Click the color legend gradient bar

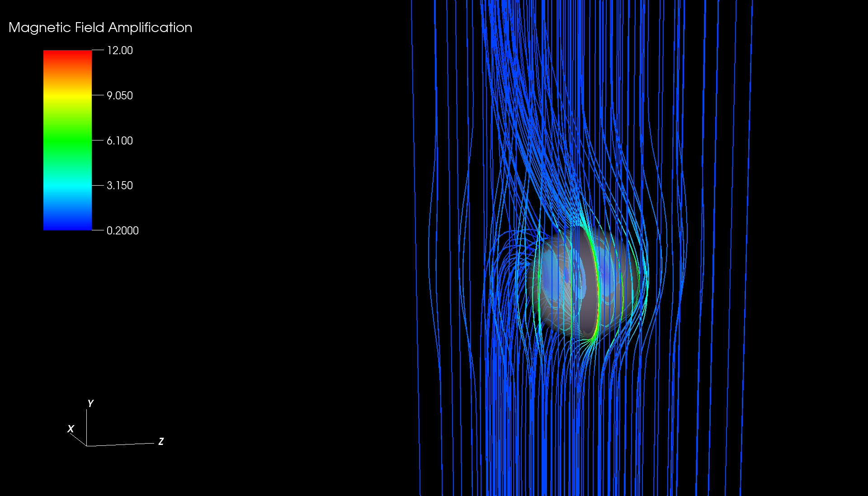coord(67,140)
